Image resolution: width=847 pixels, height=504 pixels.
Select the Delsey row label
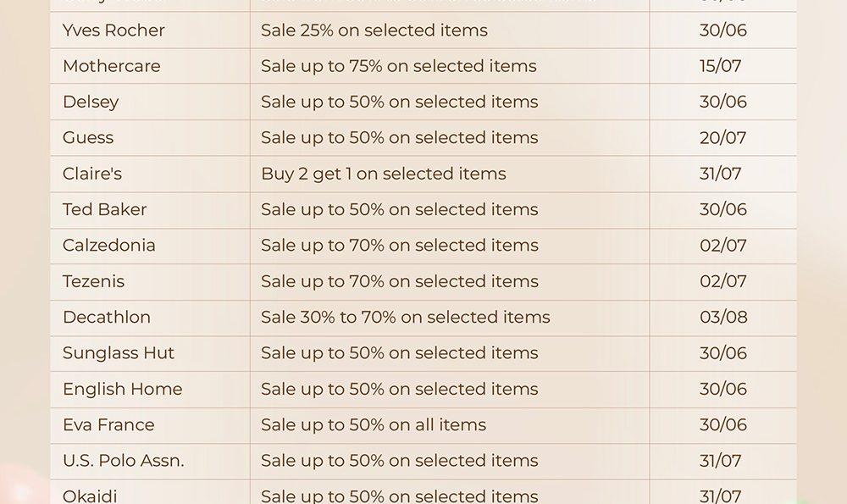pyautogui.click(x=91, y=102)
